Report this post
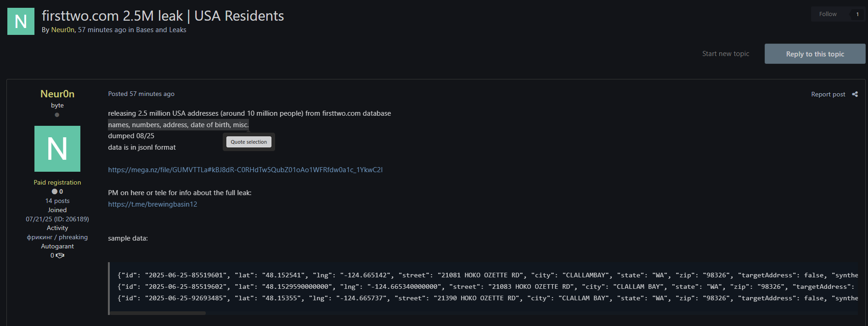 [x=828, y=94]
